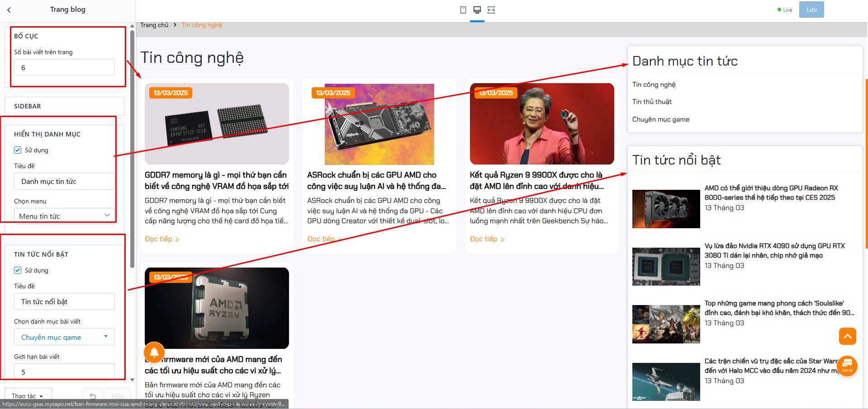The width and height of the screenshot is (868, 409).
Task: Open Tin thủ thuật category link
Action: pos(652,102)
